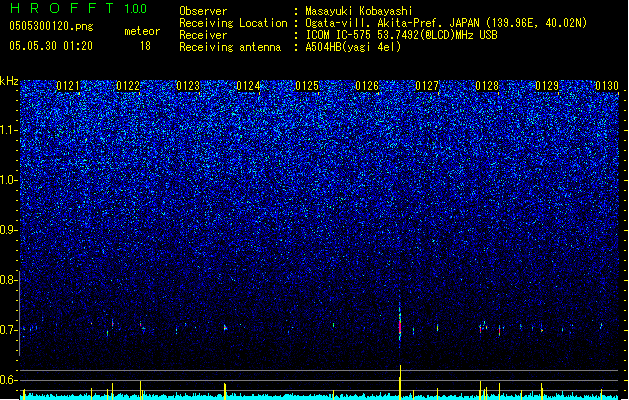Viewport: 629px width, 400px height.
Task: Click the 'Receiving Location' label
Action: 233,23
